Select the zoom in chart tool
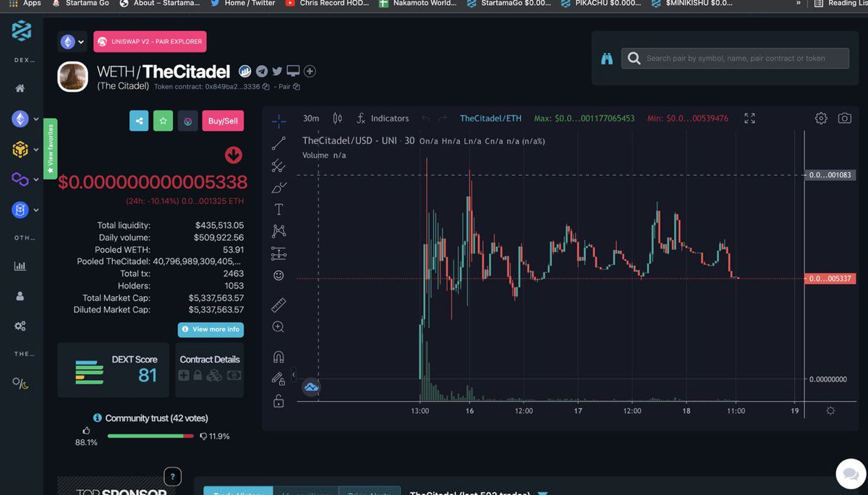 (278, 327)
